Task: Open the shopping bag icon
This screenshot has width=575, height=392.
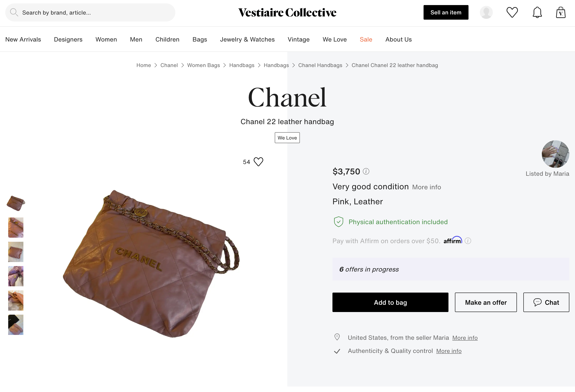Action: pyautogui.click(x=561, y=12)
